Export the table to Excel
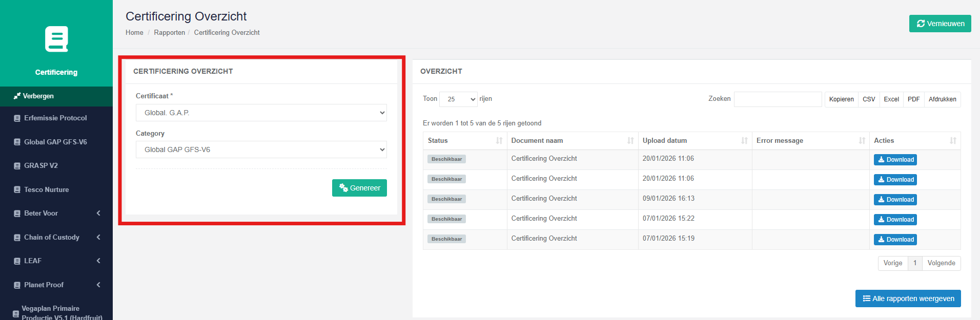 891,99
